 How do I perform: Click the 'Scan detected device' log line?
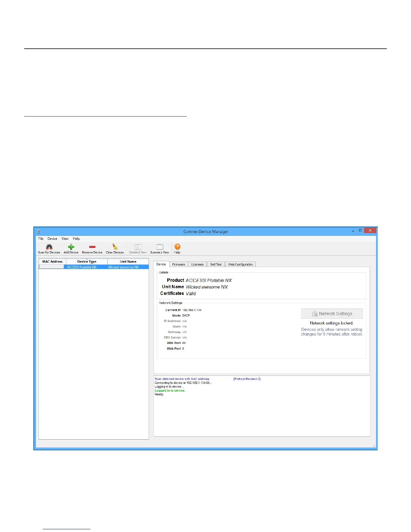(x=182, y=379)
